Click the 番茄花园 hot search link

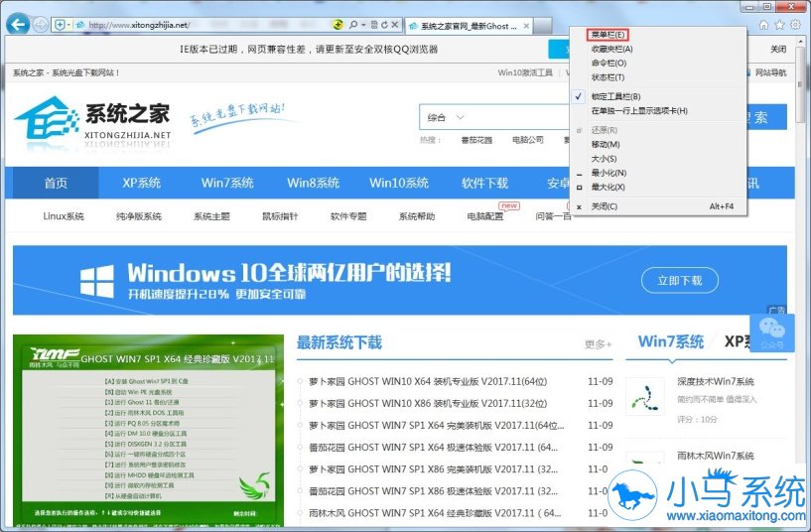point(476,140)
